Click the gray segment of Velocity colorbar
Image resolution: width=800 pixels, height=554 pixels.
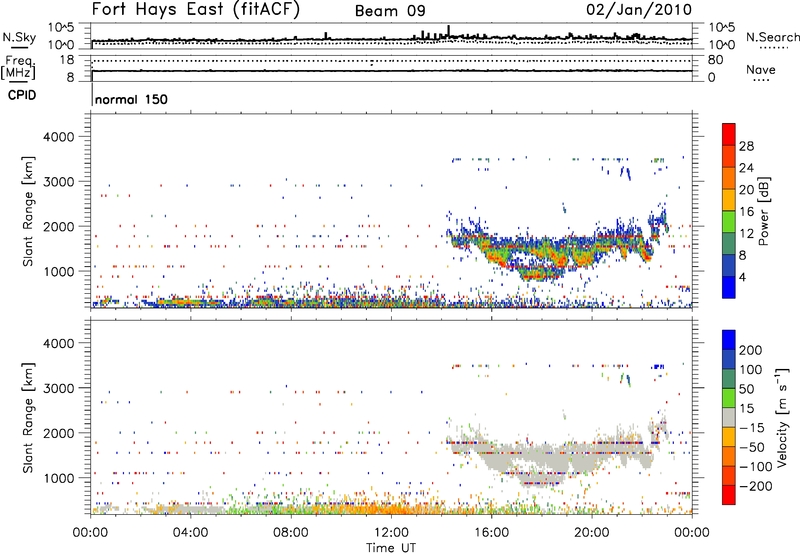point(729,417)
